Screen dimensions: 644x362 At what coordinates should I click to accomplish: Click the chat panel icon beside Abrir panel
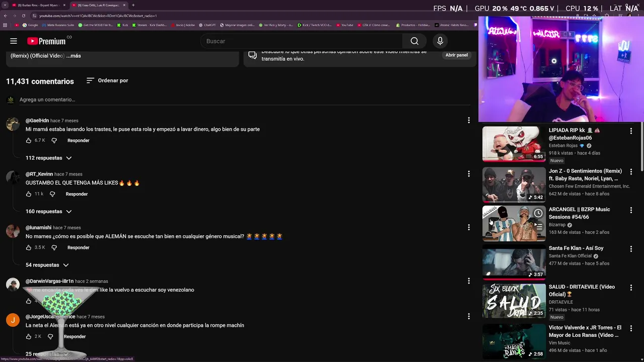pyautogui.click(x=253, y=55)
